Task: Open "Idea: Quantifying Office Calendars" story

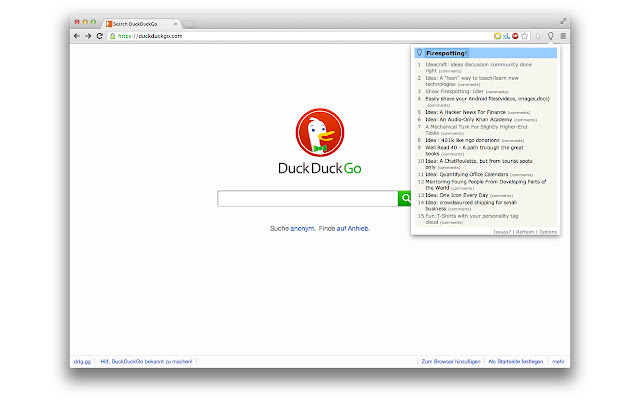Action: [x=467, y=174]
